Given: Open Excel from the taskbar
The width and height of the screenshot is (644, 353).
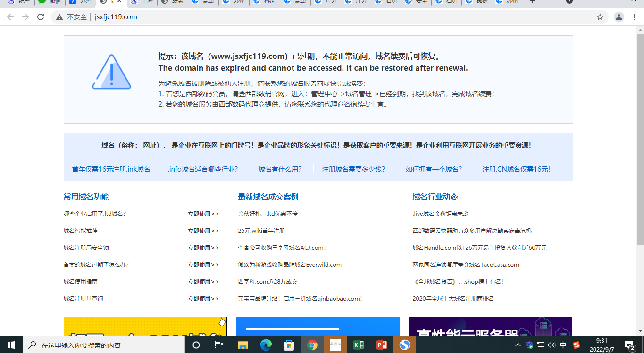Looking at the screenshot, I should pyautogui.click(x=358, y=345).
